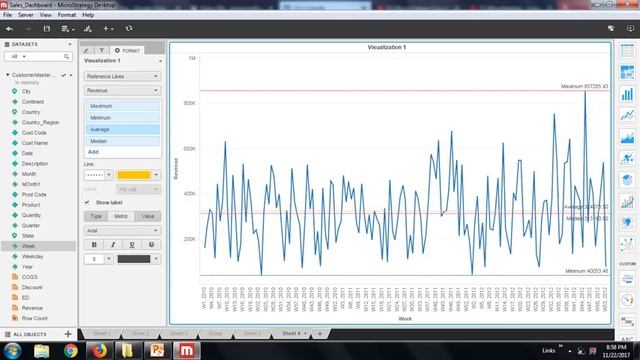The width and height of the screenshot is (640, 360).
Task: Toggle the Type label button
Action: (x=96, y=216)
